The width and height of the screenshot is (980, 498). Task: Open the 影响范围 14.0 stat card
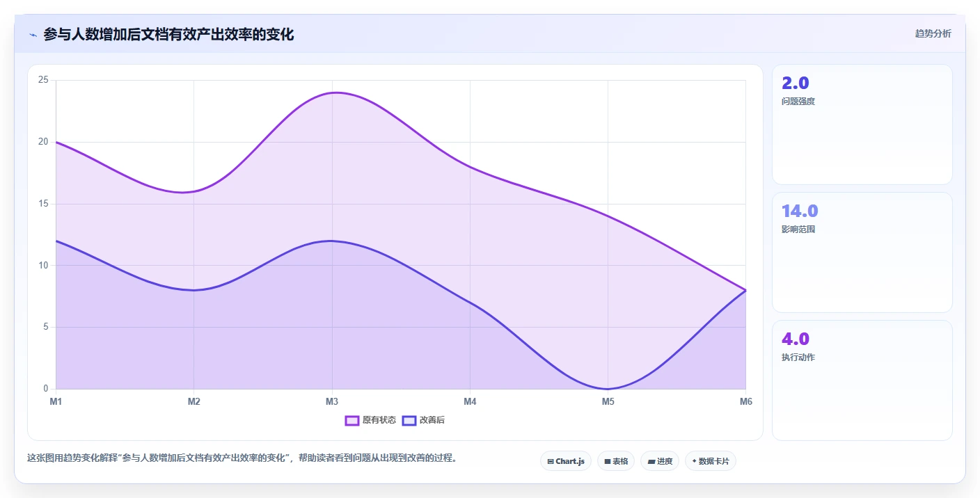(x=862, y=252)
